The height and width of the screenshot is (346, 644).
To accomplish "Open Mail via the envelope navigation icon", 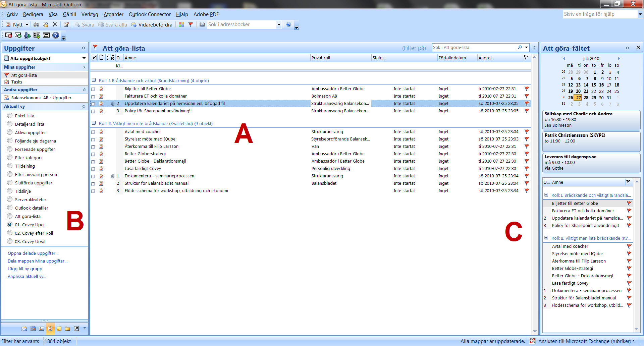I will [24, 329].
